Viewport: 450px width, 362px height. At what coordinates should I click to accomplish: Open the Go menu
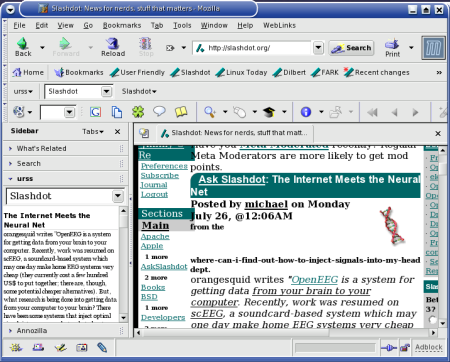(88, 25)
